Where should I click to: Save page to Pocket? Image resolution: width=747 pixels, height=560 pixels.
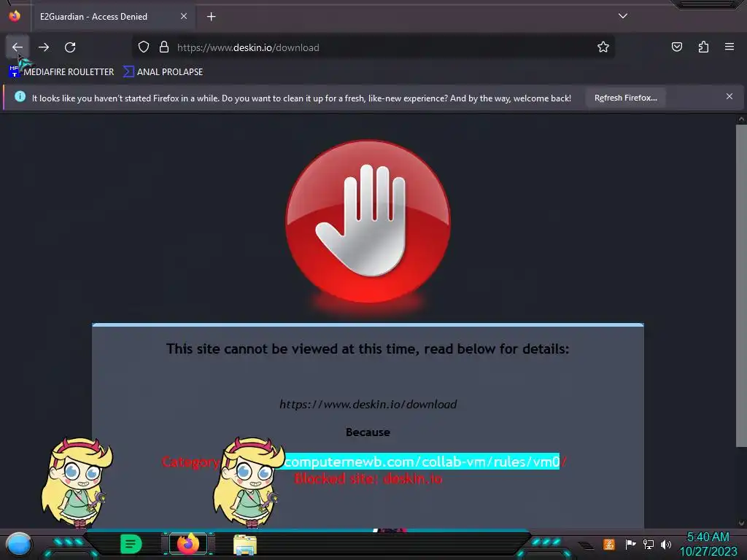(x=676, y=47)
